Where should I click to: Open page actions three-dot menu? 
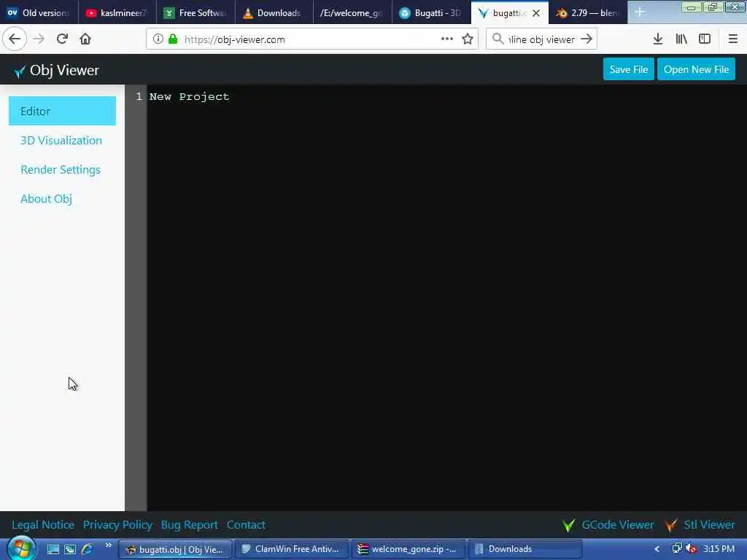[x=447, y=39]
